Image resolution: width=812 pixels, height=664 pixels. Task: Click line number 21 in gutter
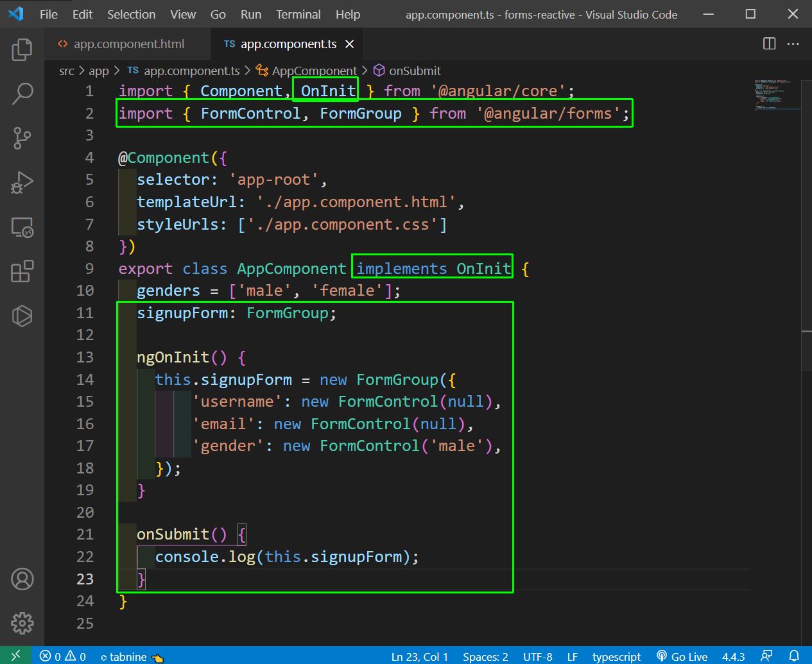(85, 534)
